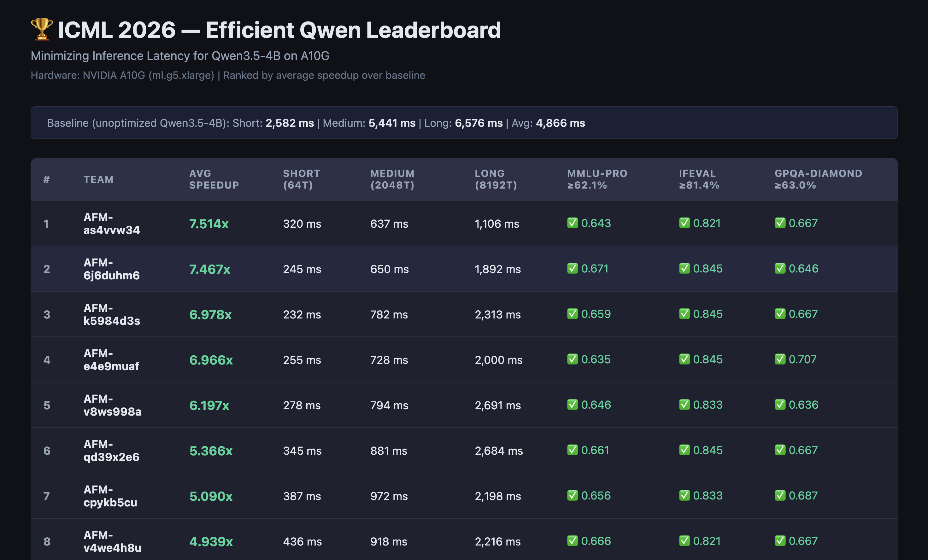Click the MEDIUM (2048T) column header

coord(392,179)
